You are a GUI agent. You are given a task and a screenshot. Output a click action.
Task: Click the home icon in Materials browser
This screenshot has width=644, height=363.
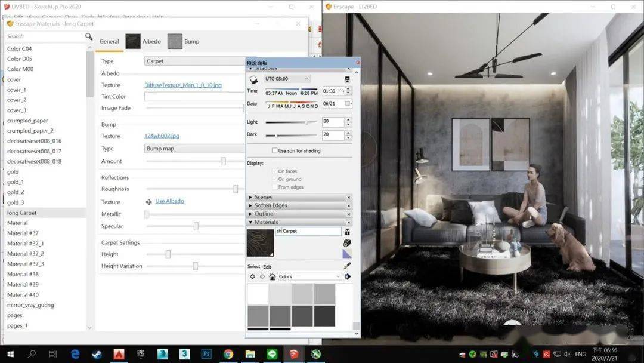tap(272, 276)
